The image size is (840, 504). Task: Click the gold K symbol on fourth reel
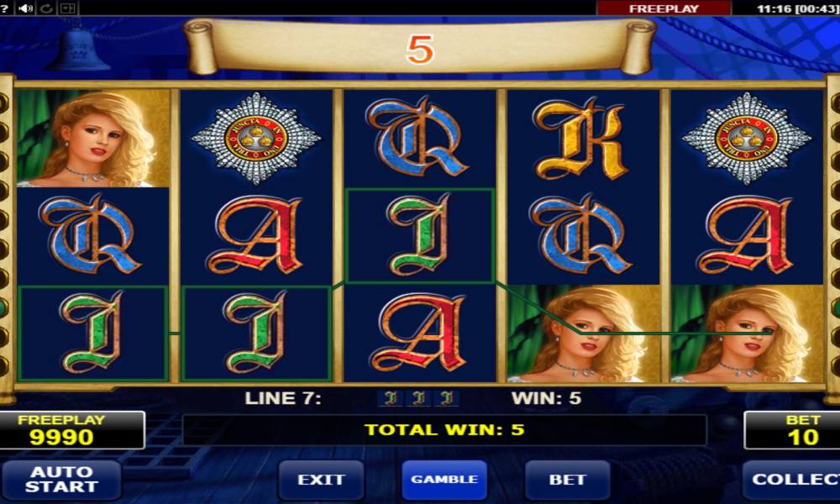(583, 139)
